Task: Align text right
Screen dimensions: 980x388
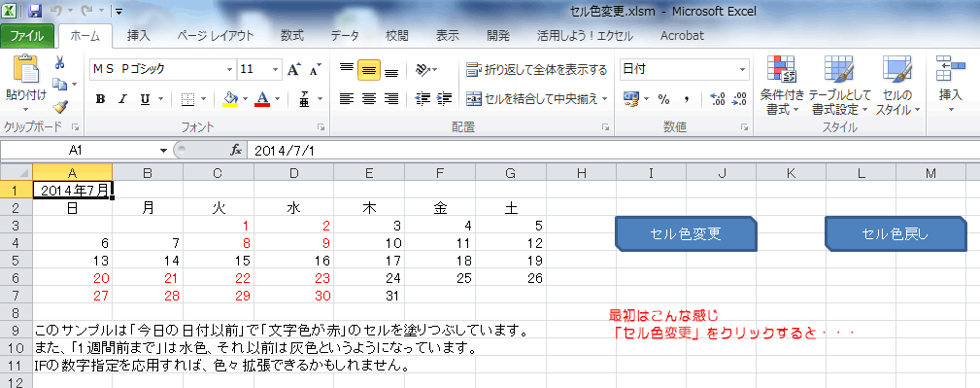Action: coord(391,98)
